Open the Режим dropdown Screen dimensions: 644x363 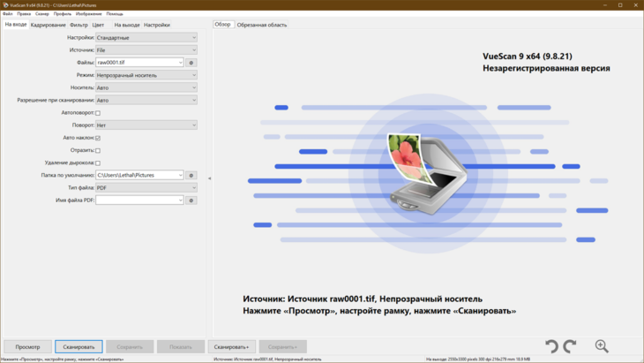coord(146,75)
